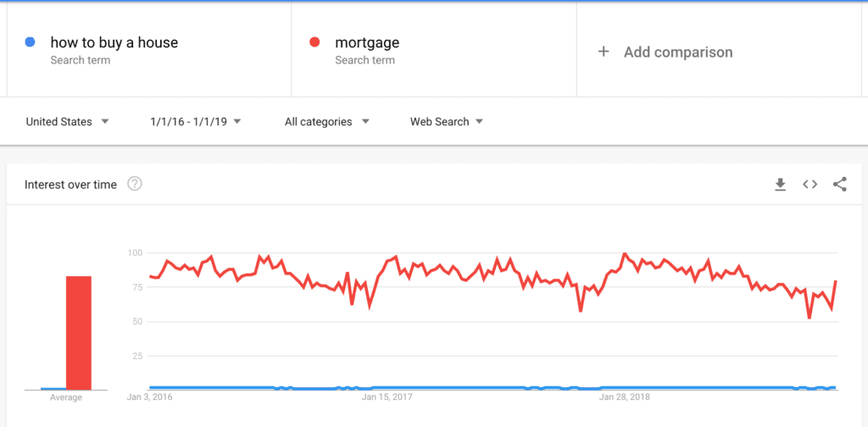The height and width of the screenshot is (427, 868).
Task: Click the red mortgage trend line peak
Action: tap(625, 254)
